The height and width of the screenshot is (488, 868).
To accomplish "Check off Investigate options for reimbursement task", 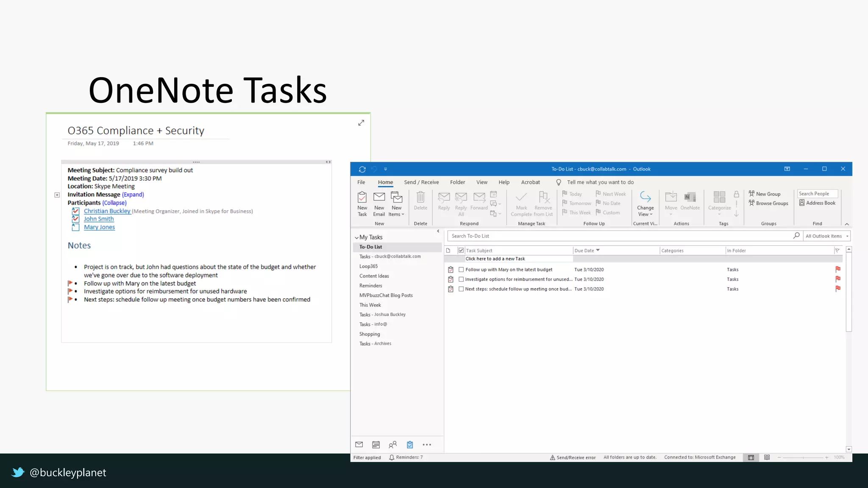I will (x=461, y=279).
